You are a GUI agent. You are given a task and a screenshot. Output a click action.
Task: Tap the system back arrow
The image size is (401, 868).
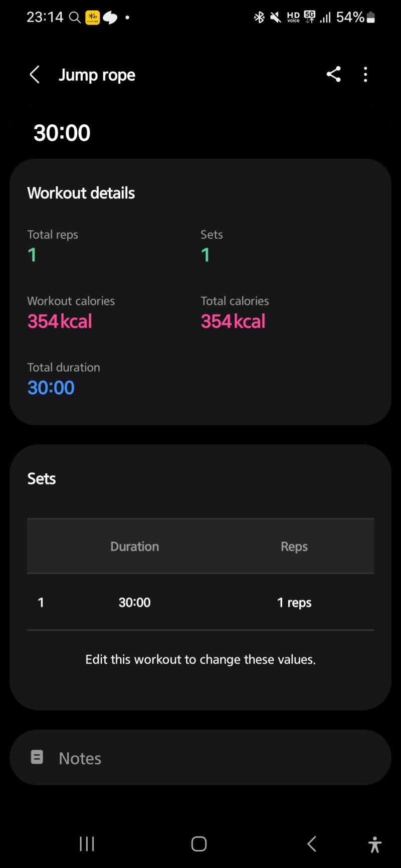click(x=311, y=844)
